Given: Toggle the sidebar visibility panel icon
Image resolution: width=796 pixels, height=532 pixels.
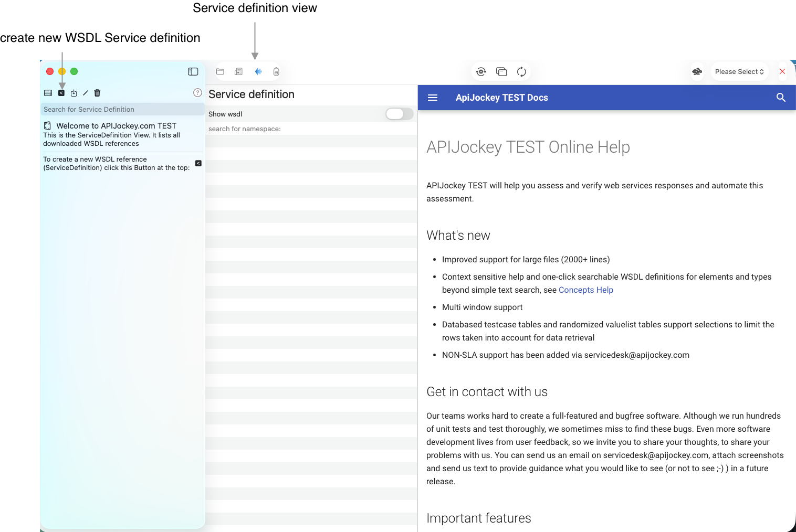Looking at the screenshot, I should tap(193, 71).
